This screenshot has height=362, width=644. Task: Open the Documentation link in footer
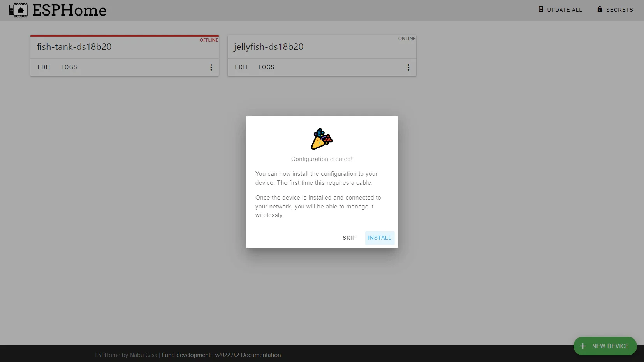[261, 355]
